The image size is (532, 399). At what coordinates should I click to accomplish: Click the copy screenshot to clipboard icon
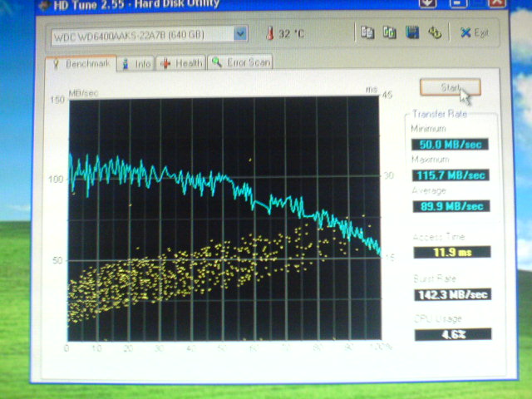tap(389, 33)
